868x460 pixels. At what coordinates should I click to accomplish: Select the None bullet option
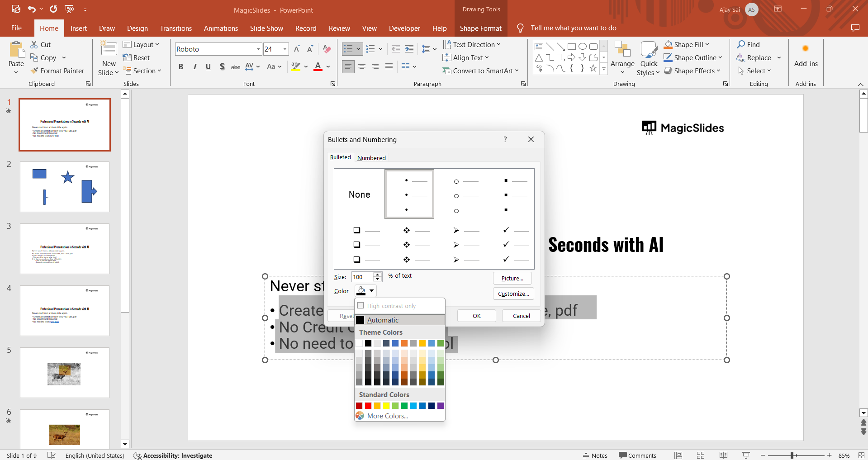(360, 194)
